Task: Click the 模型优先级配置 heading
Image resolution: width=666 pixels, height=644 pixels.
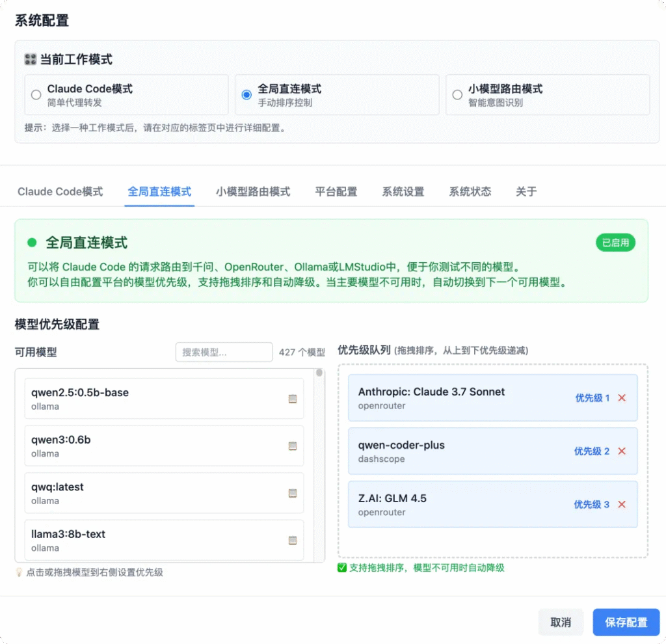Action: click(x=57, y=325)
